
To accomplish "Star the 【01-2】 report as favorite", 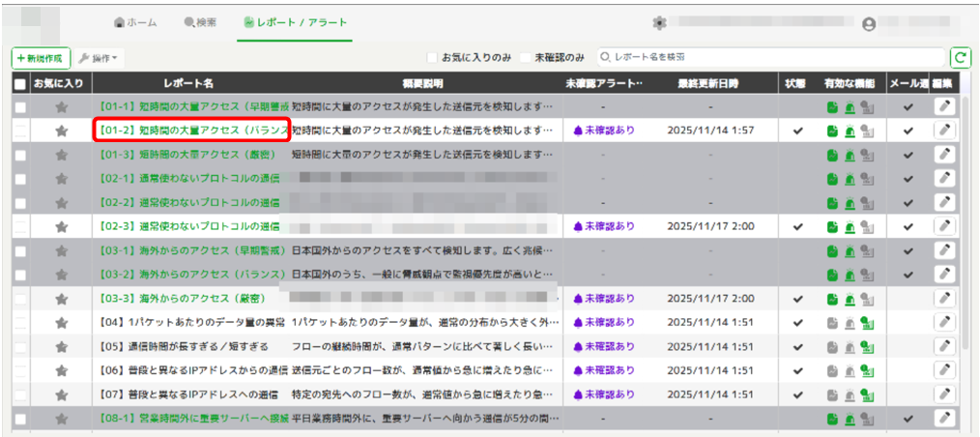I will pos(61,131).
